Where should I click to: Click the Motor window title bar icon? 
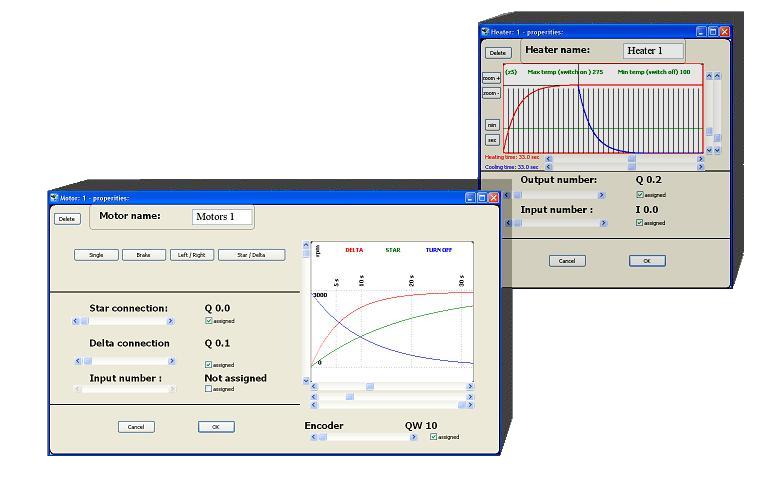54,198
